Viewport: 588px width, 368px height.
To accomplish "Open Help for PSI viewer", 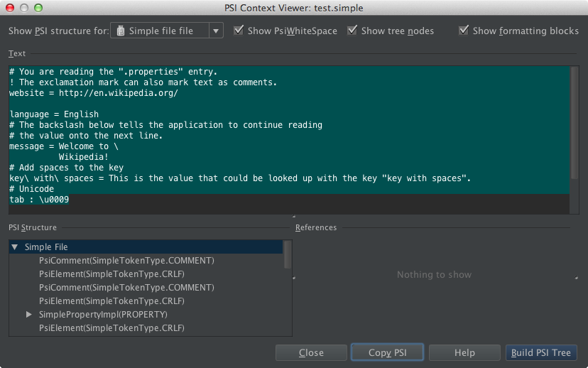I will coord(464,352).
